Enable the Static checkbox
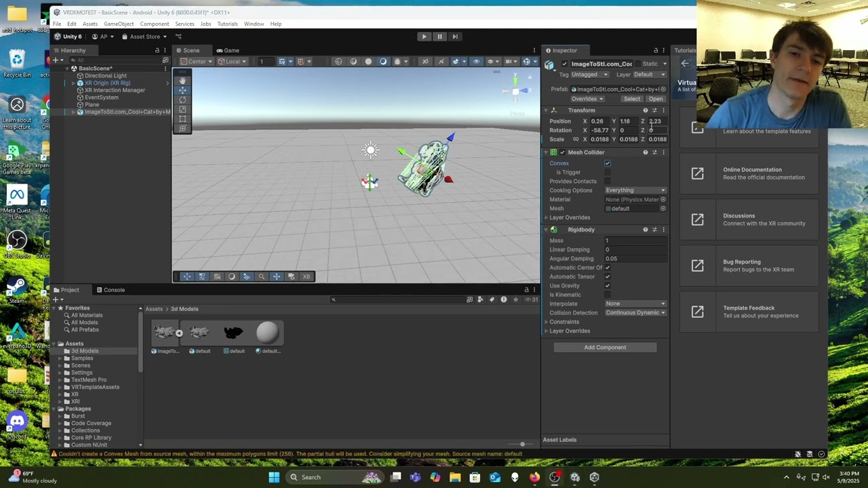868x488 pixels. (x=639, y=64)
